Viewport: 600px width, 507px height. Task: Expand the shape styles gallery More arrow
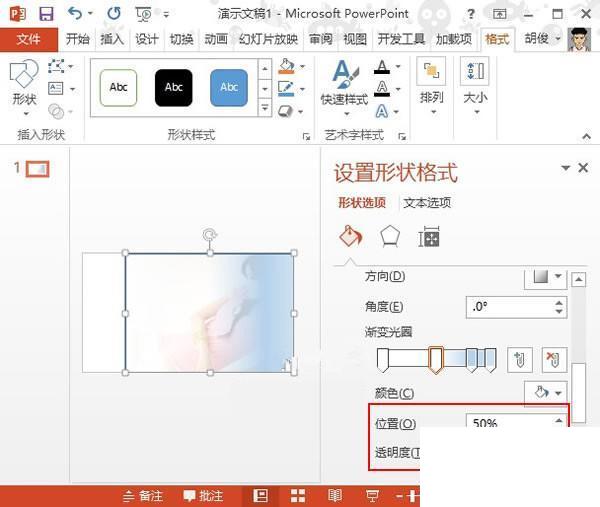click(264, 108)
